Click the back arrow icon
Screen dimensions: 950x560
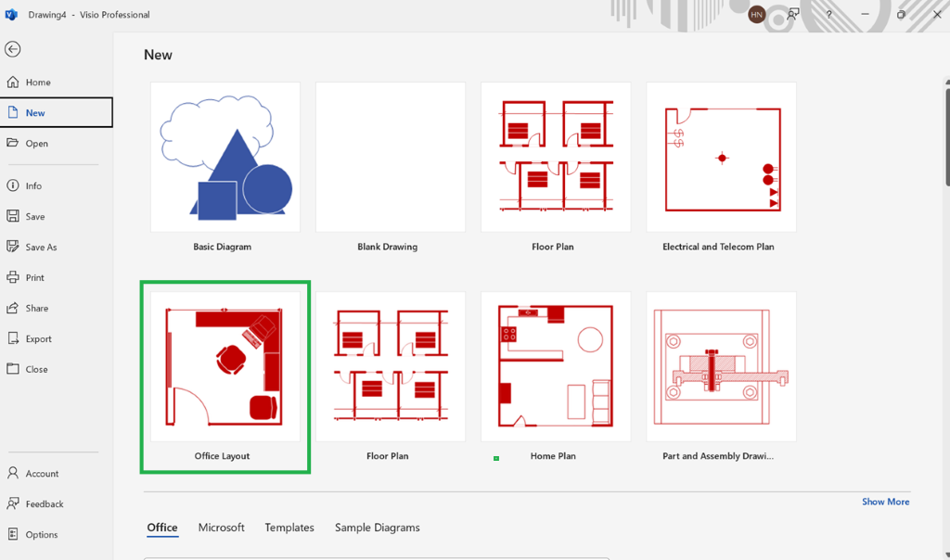13,49
